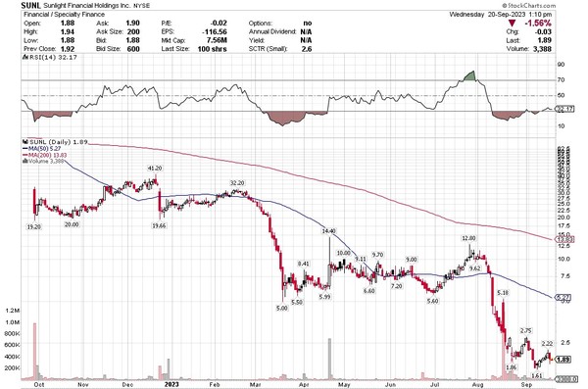588x389 pixels.
Task: Click the '5.60' price label near July
Action: [433, 301]
